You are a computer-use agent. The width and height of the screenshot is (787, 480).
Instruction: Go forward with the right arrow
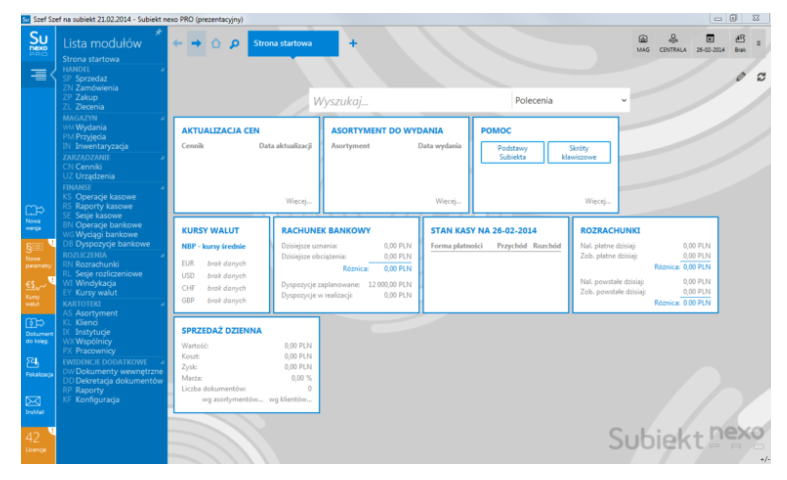(x=196, y=44)
